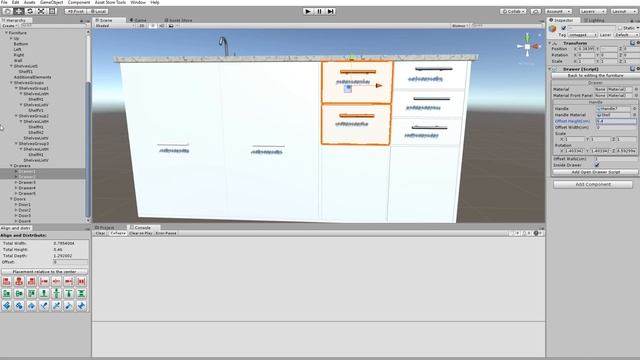
Task: Click the Step frame button
Action: [330, 11]
